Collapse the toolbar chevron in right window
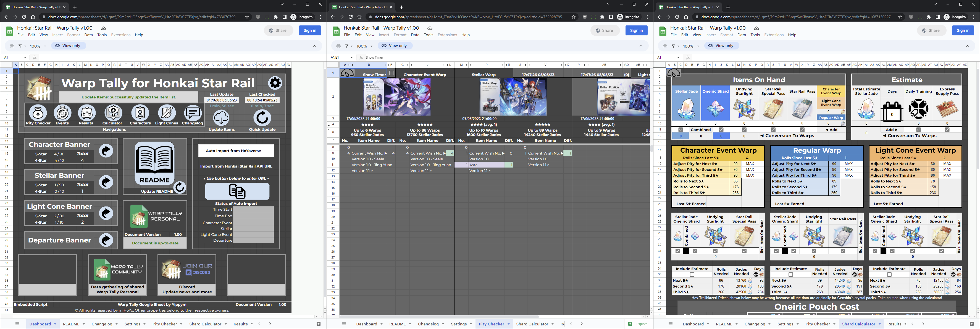Image resolution: width=980 pixels, height=329 pixels. (968, 46)
